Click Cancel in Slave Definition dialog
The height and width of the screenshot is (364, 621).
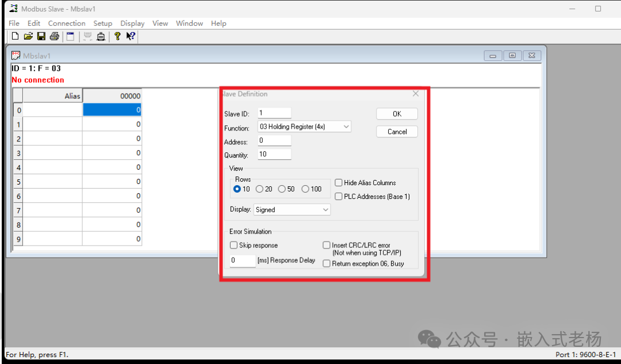pos(397,132)
